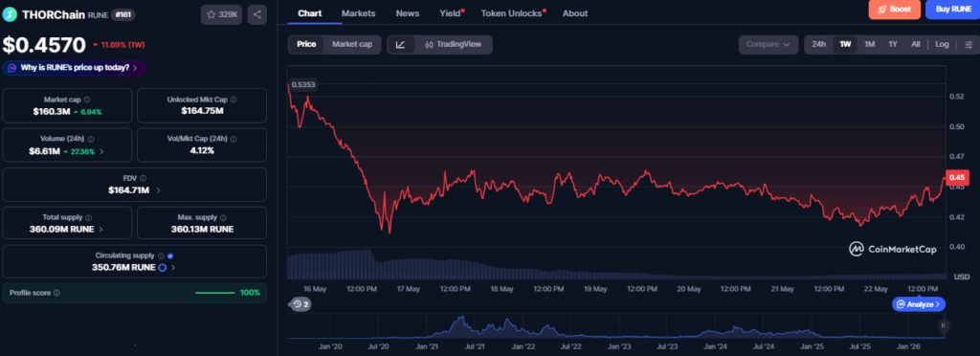Click the star watchlist icon 329K
Viewport: 980px width, 356px height.
(x=221, y=14)
